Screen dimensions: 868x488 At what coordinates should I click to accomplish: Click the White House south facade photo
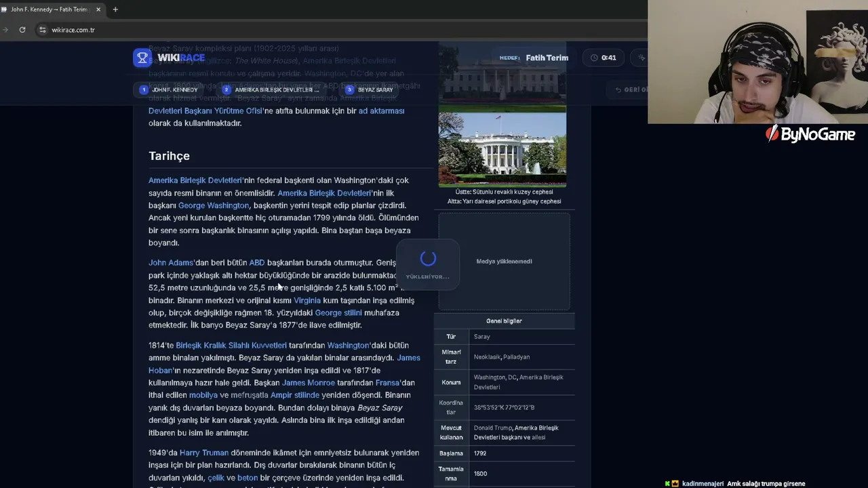[x=502, y=148]
